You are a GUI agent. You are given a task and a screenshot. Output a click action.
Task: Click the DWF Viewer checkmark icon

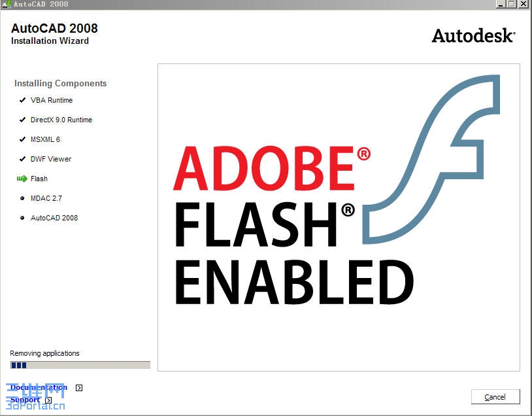(x=23, y=159)
